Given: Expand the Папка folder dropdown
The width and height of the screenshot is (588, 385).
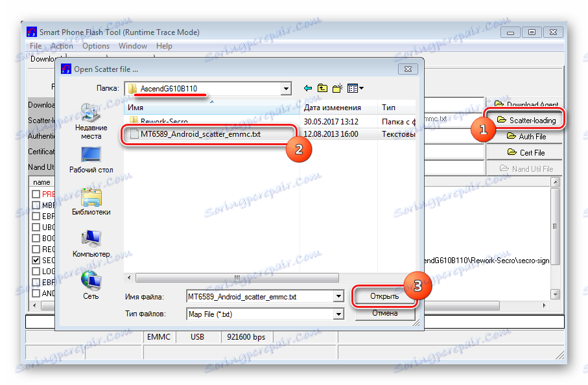Looking at the screenshot, I should pyautogui.click(x=286, y=89).
